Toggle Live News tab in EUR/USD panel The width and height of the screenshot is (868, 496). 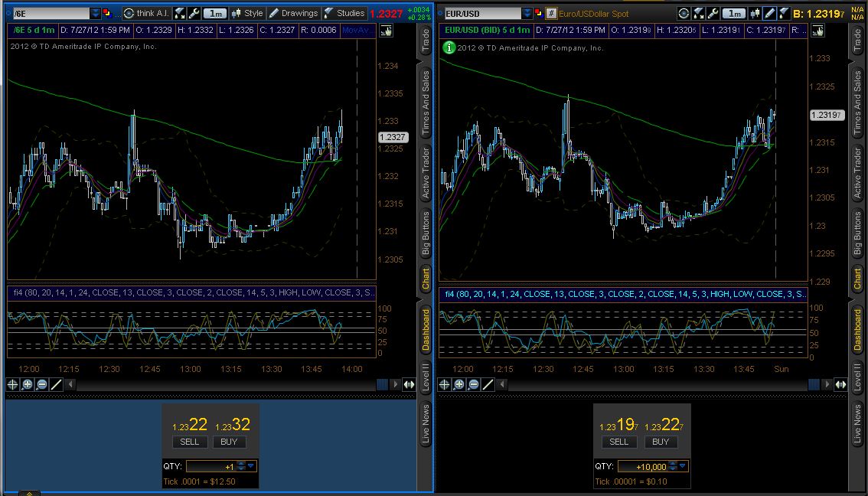point(857,424)
